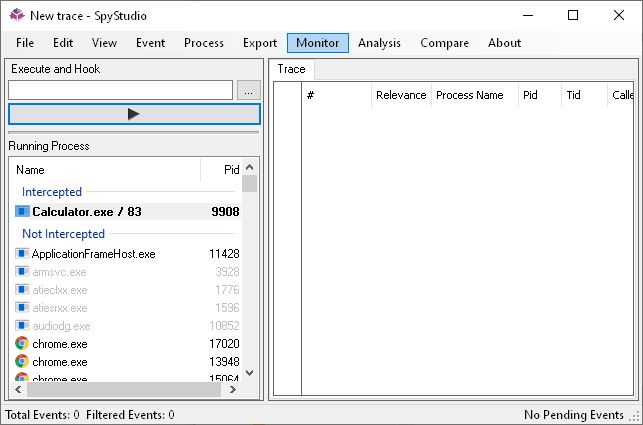Open the About menu
The image size is (643, 425).
click(x=504, y=43)
